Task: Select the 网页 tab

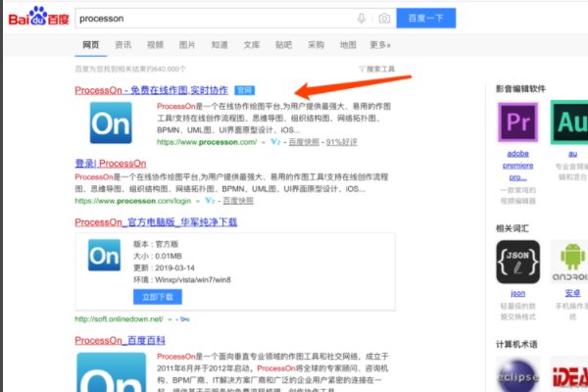Action: [x=91, y=45]
